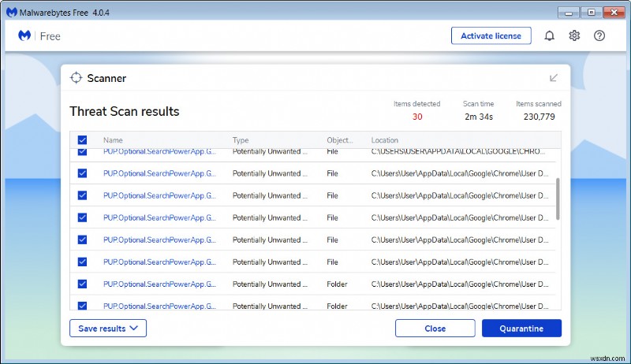
Task: Minimize the Malwarebytes window
Action: pos(568,13)
